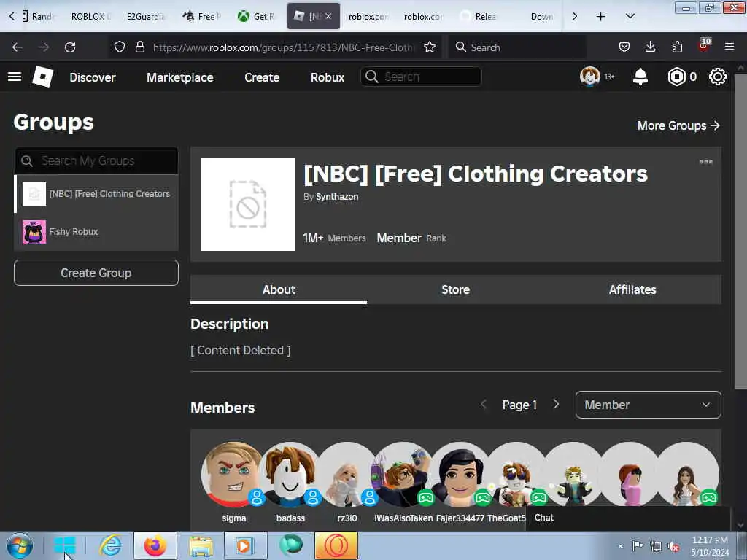Open member sigma's avatar

[233, 474]
